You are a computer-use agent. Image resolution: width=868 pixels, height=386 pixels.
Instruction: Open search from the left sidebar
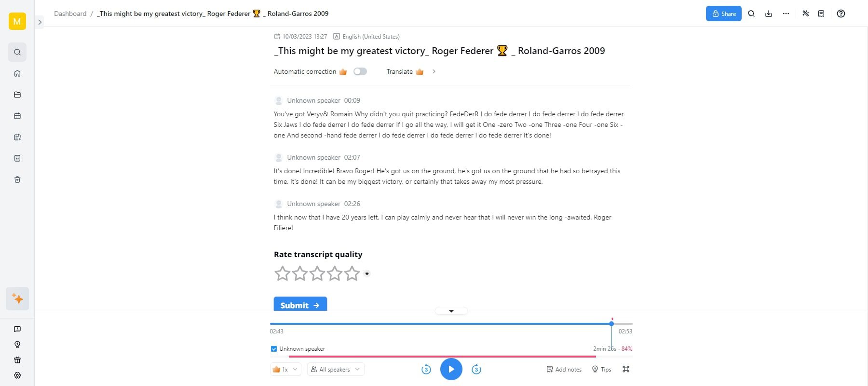[x=17, y=52]
